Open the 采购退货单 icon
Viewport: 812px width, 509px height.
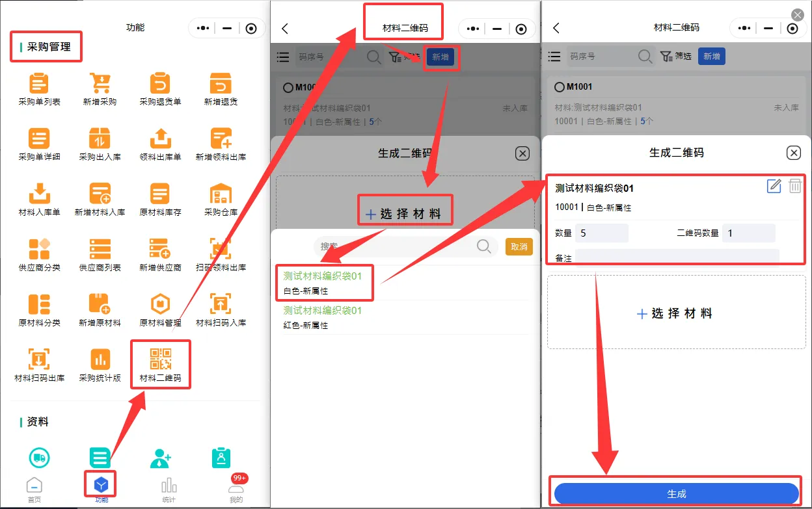click(160, 85)
